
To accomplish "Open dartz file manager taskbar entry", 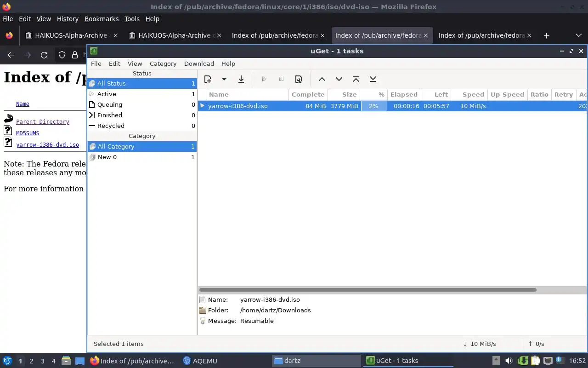I will click(x=317, y=361).
